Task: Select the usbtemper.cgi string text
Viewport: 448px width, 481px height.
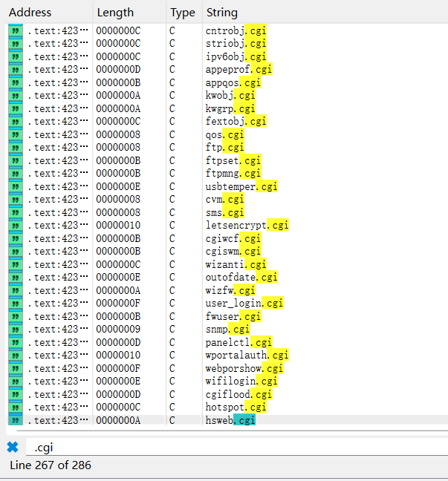Action: (241, 186)
